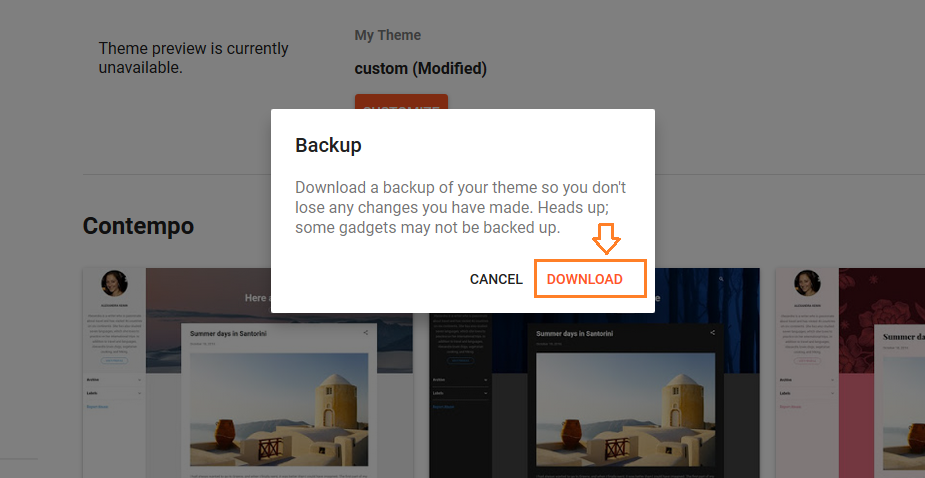The height and width of the screenshot is (478, 925).
Task: Select the light Contempo theme thumbnail
Action: click(248, 373)
